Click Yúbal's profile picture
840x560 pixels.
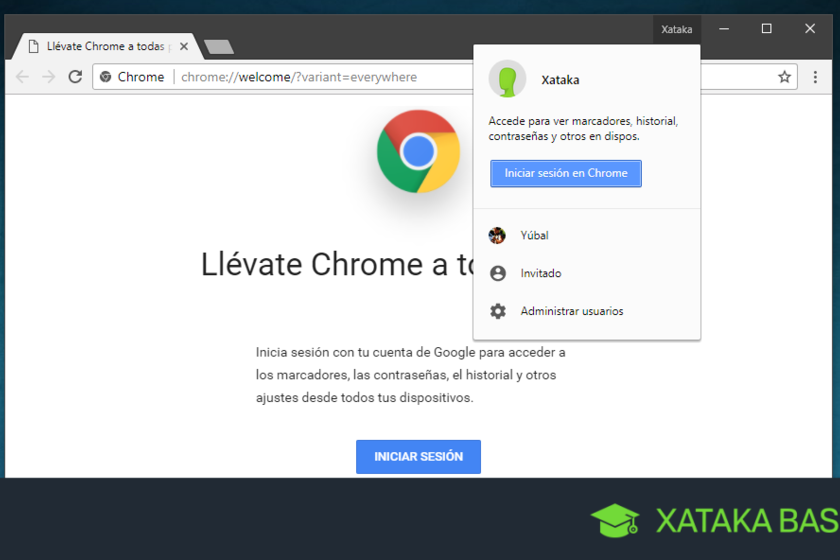point(497,235)
